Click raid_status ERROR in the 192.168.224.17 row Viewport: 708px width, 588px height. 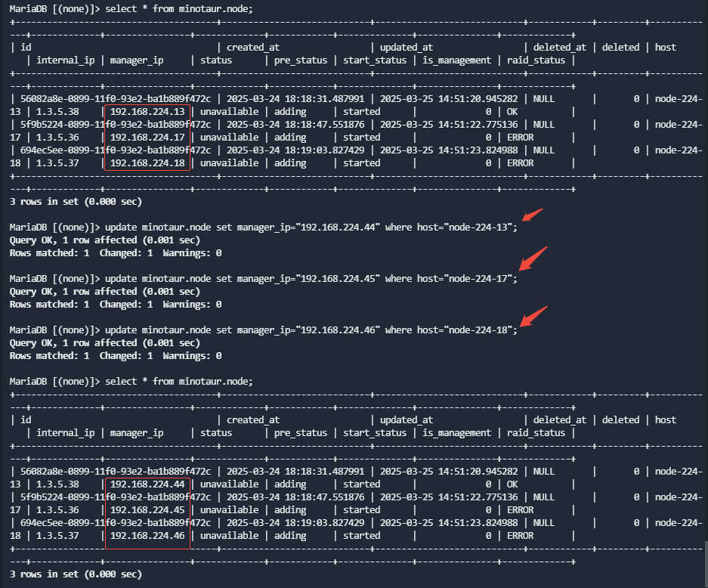(x=520, y=138)
